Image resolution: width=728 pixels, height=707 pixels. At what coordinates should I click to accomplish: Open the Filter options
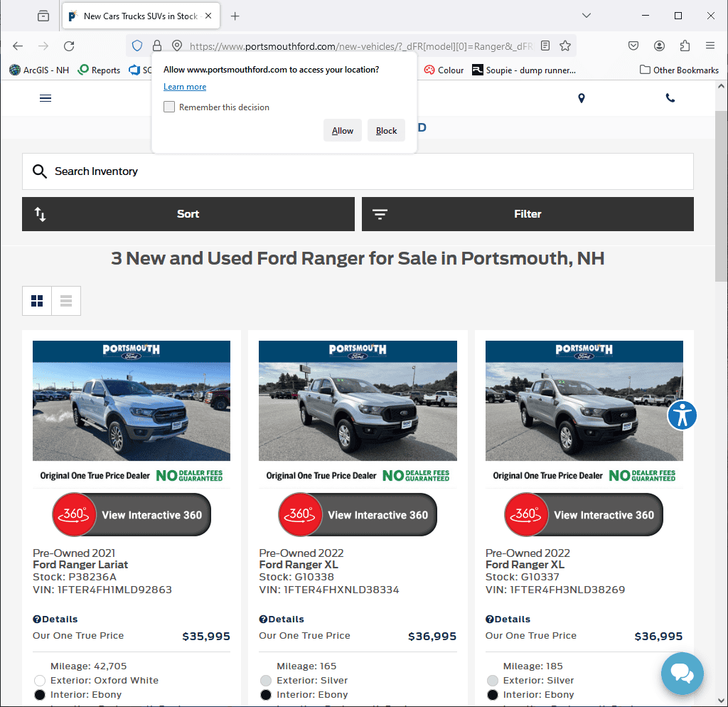[x=528, y=214]
